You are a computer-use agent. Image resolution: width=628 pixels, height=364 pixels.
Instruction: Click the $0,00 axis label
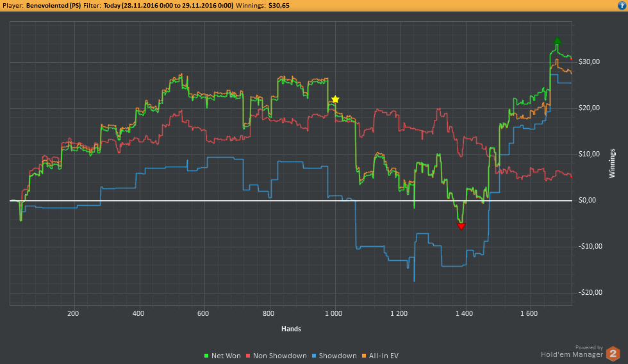pyautogui.click(x=587, y=200)
